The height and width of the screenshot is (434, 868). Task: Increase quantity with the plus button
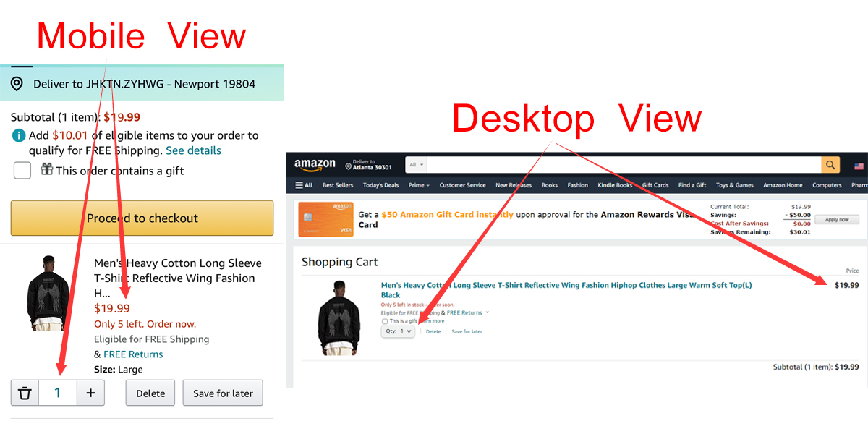click(90, 393)
